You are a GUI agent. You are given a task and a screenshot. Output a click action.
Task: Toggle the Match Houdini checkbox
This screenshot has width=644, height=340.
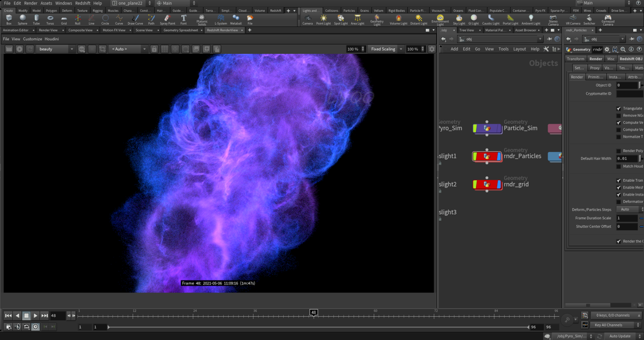(619, 167)
